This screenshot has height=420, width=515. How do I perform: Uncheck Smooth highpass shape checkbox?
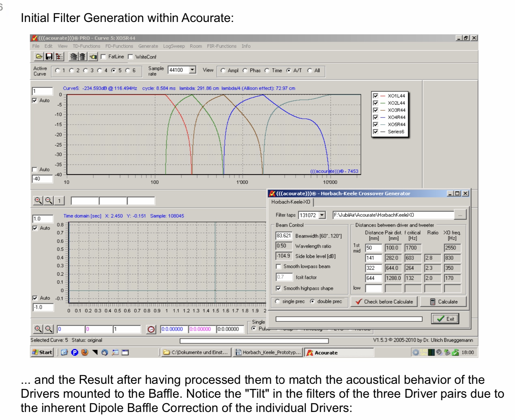278,288
